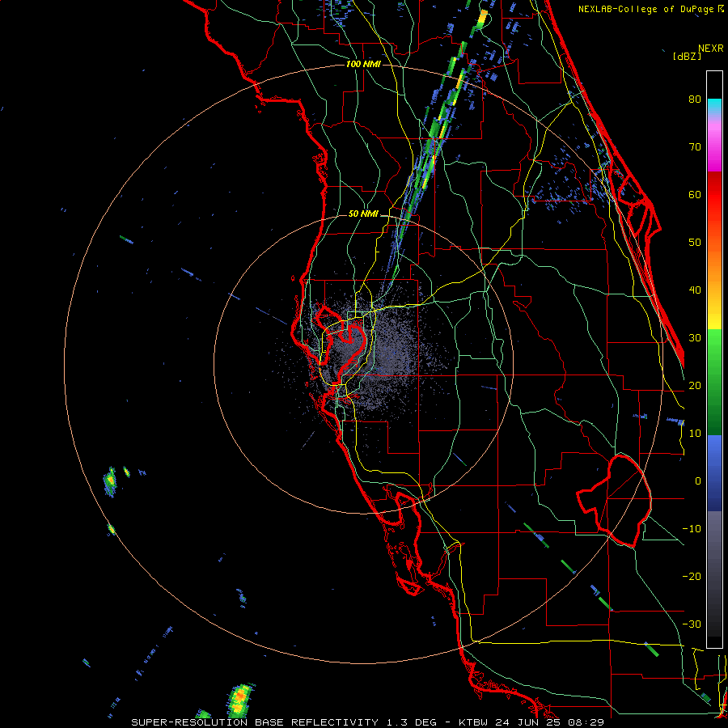Screen dimensions: 728x728
Task: Select the 100 NMI range ring label
Action: (x=363, y=64)
